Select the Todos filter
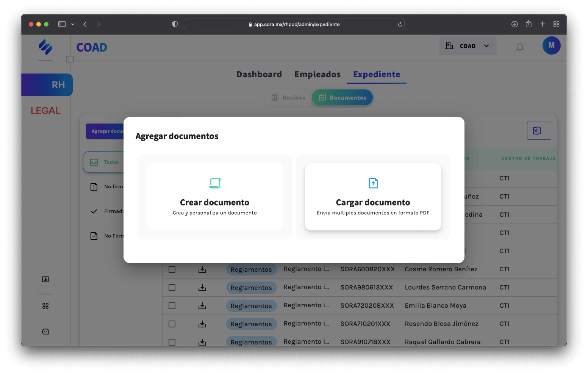 tap(104, 162)
